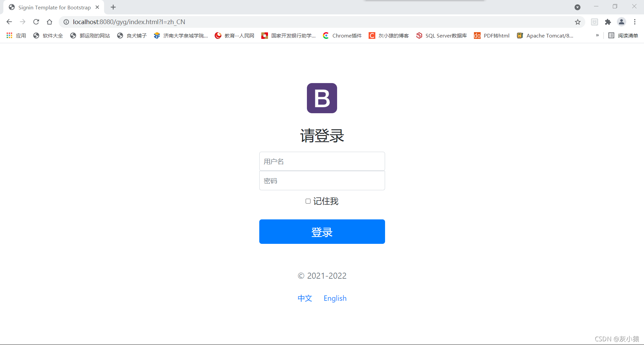Image resolution: width=644 pixels, height=345 pixels.
Task: Select the Signin Template for Bootstrap tab
Action: click(54, 7)
